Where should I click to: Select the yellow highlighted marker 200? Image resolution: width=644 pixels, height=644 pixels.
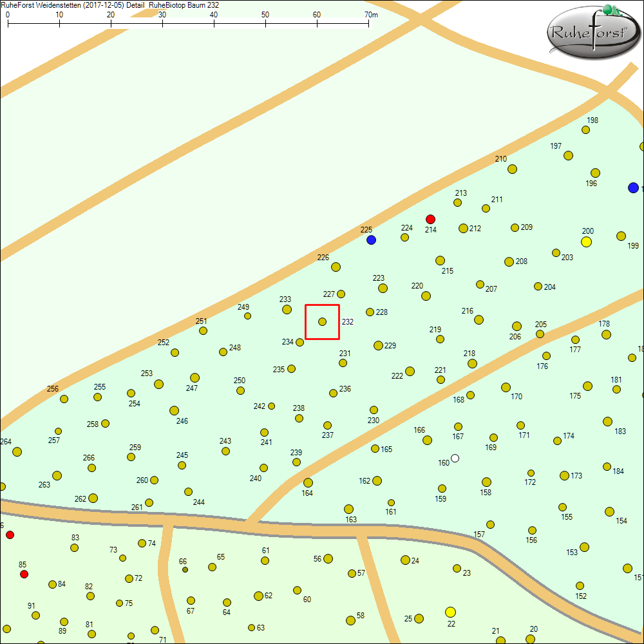point(587,241)
